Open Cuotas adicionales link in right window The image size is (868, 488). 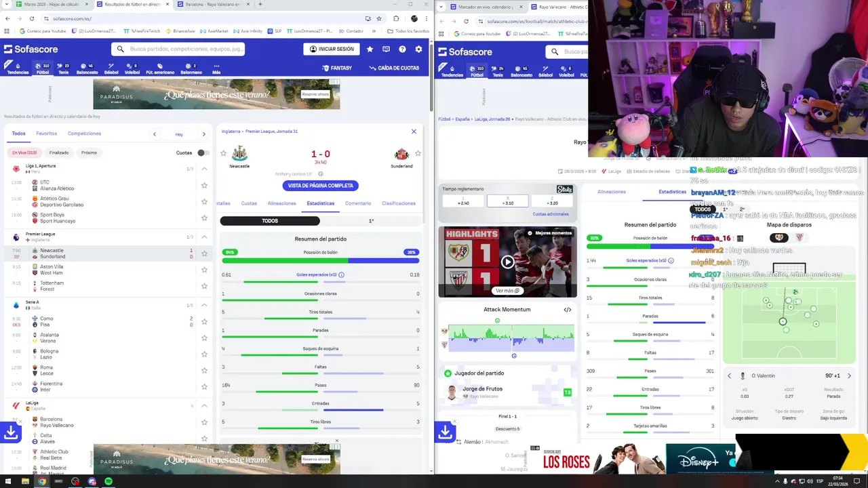pyautogui.click(x=551, y=214)
